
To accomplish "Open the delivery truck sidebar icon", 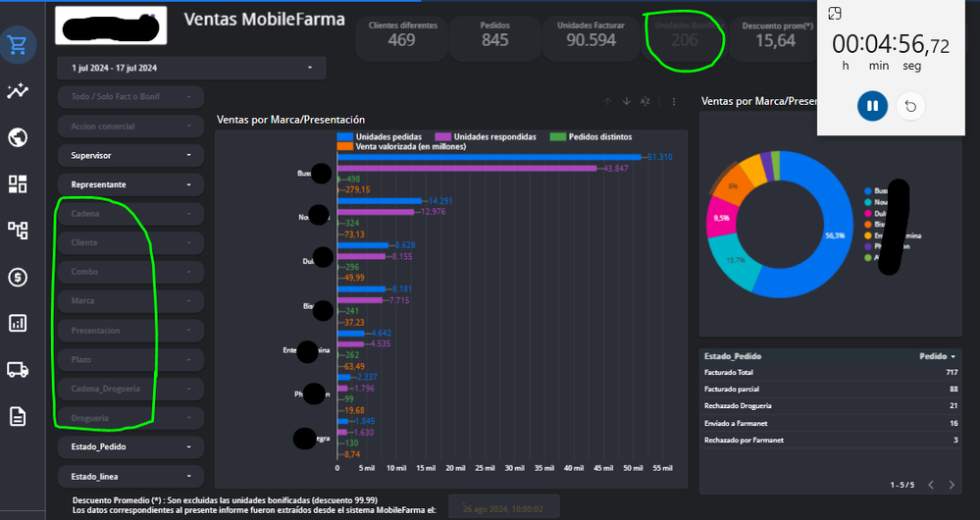I will pyautogui.click(x=18, y=370).
